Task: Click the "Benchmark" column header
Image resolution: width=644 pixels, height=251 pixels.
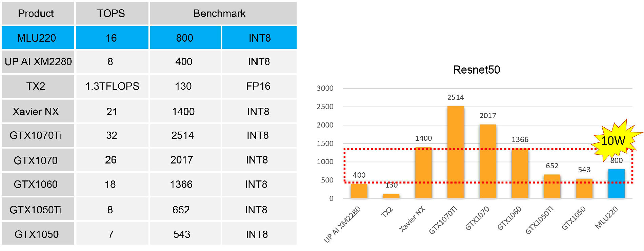Action: coord(219,14)
